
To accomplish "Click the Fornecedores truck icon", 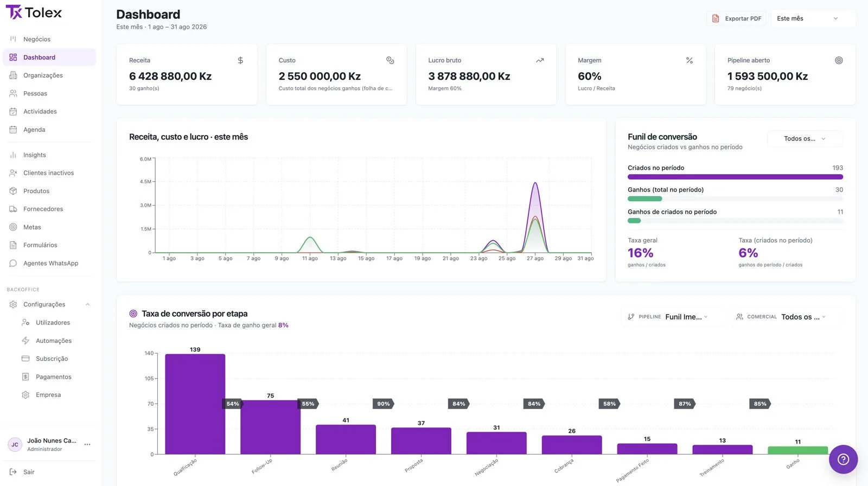I will tap(13, 209).
